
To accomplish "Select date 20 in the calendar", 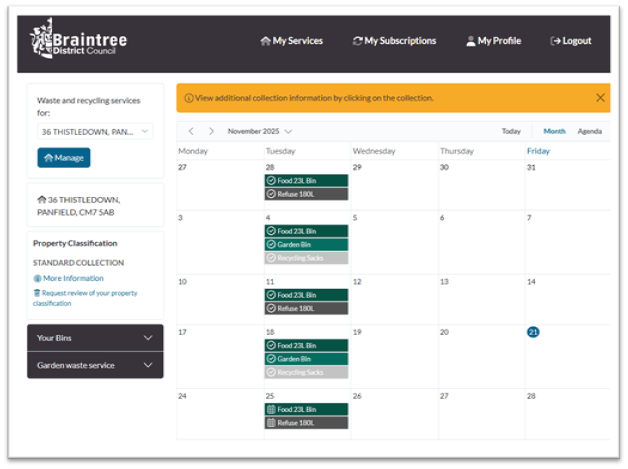I will pyautogui.click(x=444, y=332).
